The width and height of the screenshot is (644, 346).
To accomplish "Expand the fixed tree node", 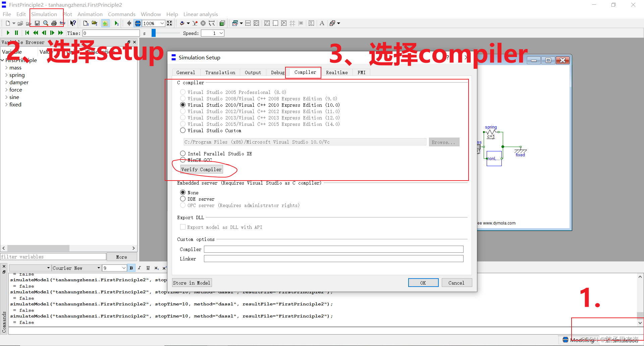I will (6, 105).
